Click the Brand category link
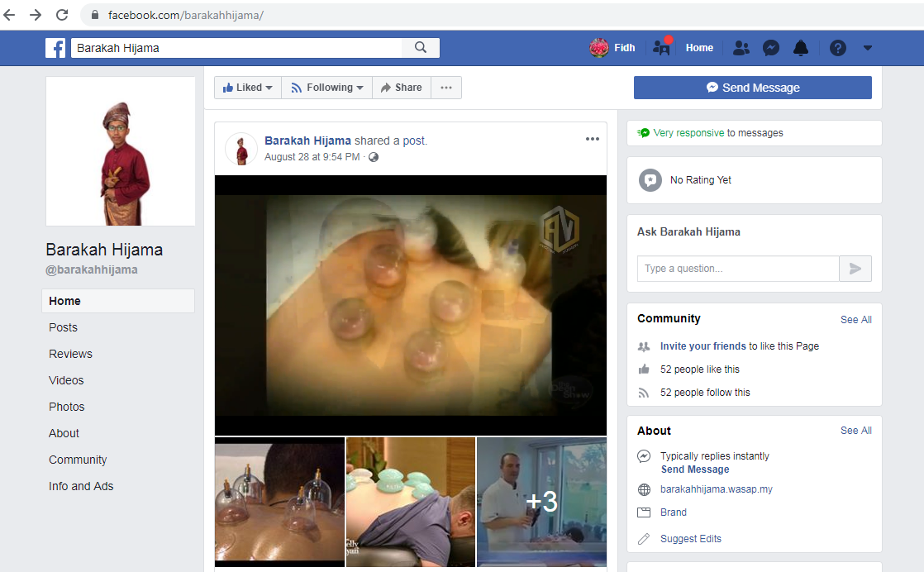The width and height of the screenshot is (924, 572). click(673, 512)
